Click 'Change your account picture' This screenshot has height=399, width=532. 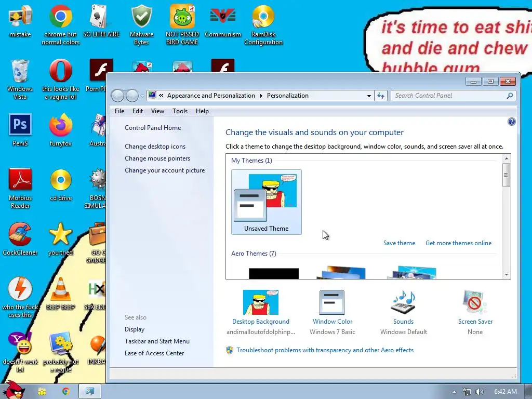click(165, 170)
